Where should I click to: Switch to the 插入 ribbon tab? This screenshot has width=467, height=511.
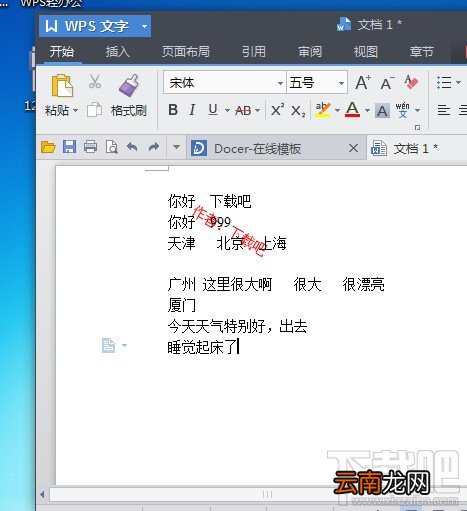118,52
